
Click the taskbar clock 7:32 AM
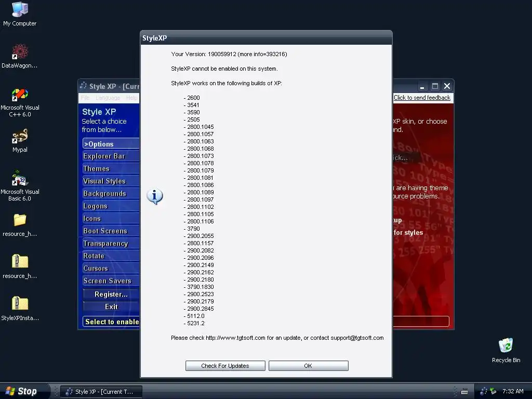pyautogui.click(x=513, y=391)
